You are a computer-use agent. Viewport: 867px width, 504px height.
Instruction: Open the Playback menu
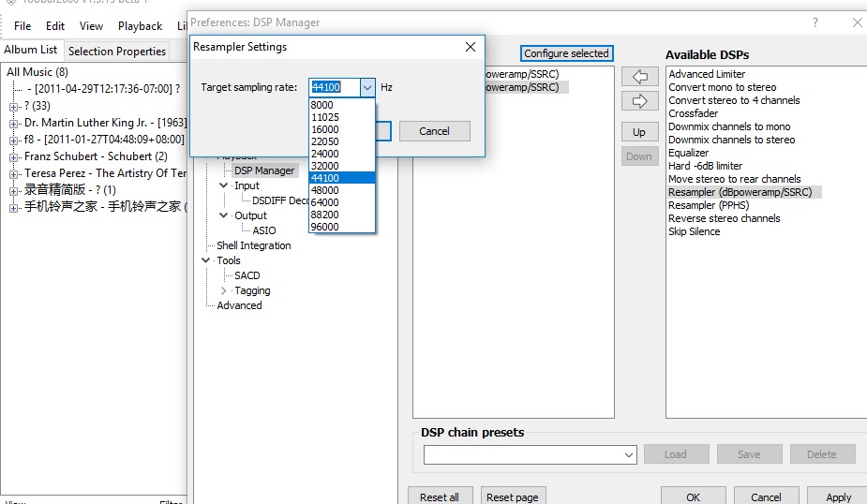point(140,26)
